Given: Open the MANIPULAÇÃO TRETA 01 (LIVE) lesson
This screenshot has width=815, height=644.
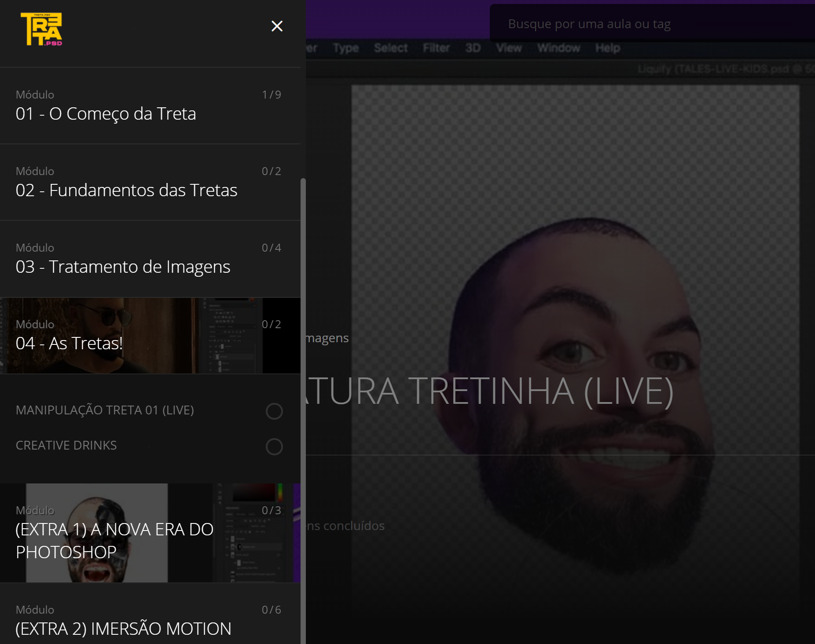Looking at the screenshot, I should [x=105, y=410].
